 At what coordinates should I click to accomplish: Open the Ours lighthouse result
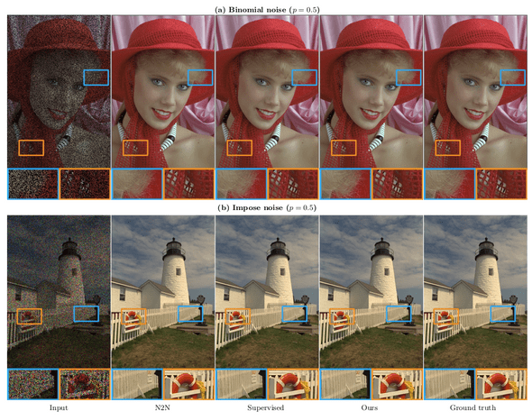[371, 291]
